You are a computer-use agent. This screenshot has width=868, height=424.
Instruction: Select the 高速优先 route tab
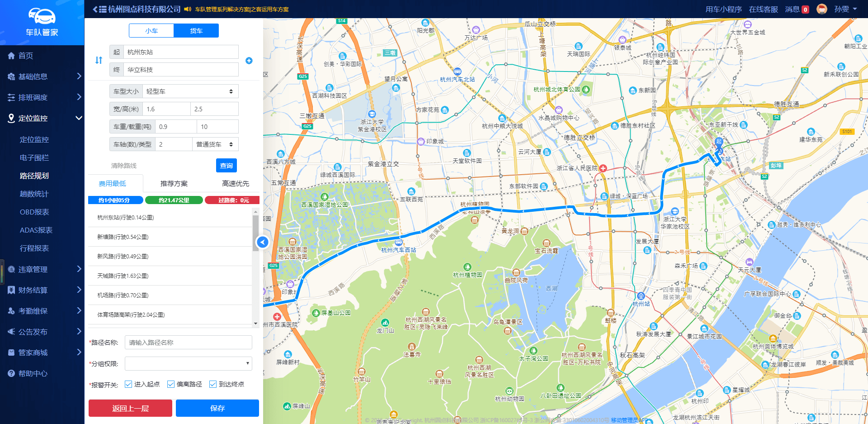point(235,183)
